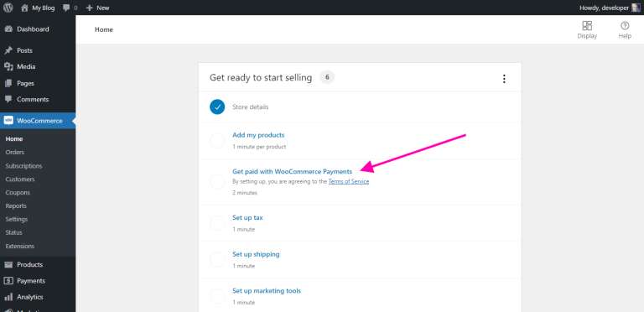Open the Set up tax task
The image size is (644, 312).
[x=247, y=217]
